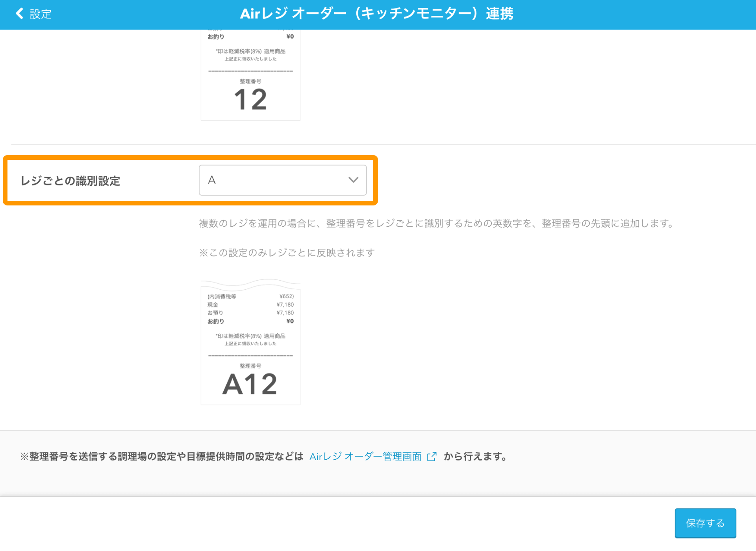
Task: Click the description starting 複数のレジを運用の場合に
Action: click(x=437, y=224)
